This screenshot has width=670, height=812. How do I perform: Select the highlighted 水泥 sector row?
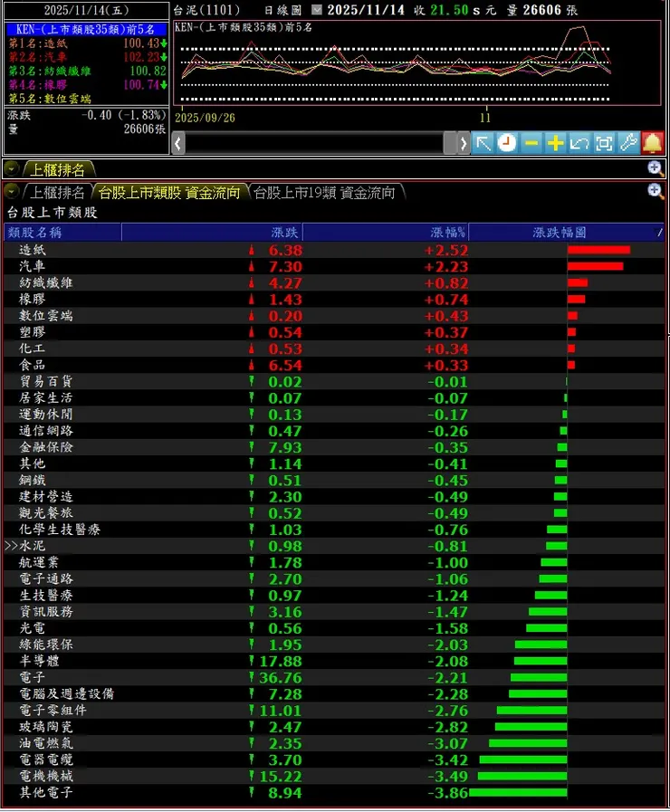334,546
